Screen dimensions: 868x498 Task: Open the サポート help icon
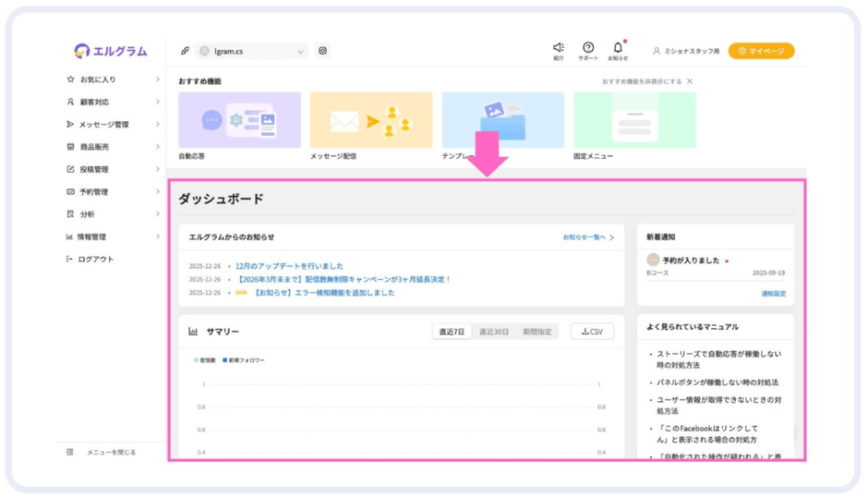click(588, 48)
